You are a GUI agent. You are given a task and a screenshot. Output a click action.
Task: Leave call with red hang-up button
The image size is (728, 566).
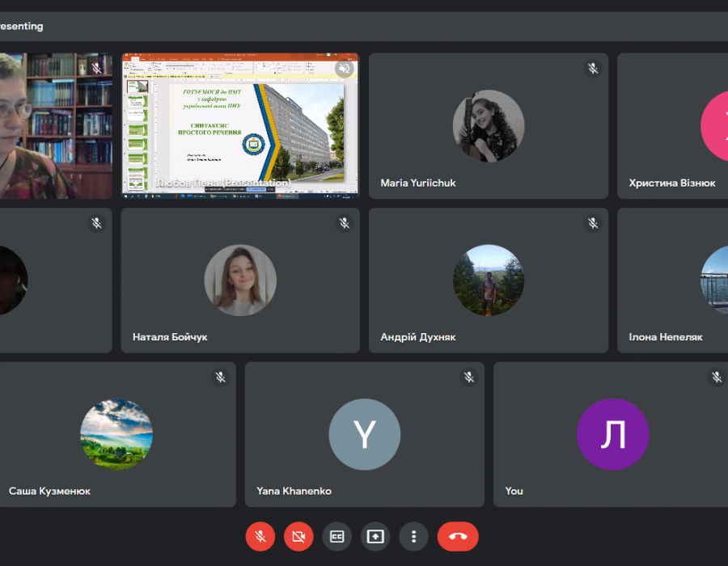(x=458, y=536)
